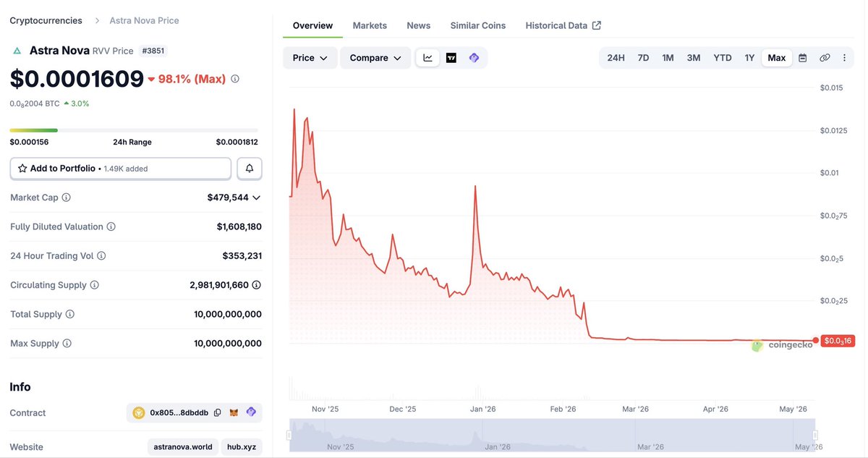This screenshot has height=458, width=868.
Task: Open hub.xyz website link
Action: tap(242, 446)
